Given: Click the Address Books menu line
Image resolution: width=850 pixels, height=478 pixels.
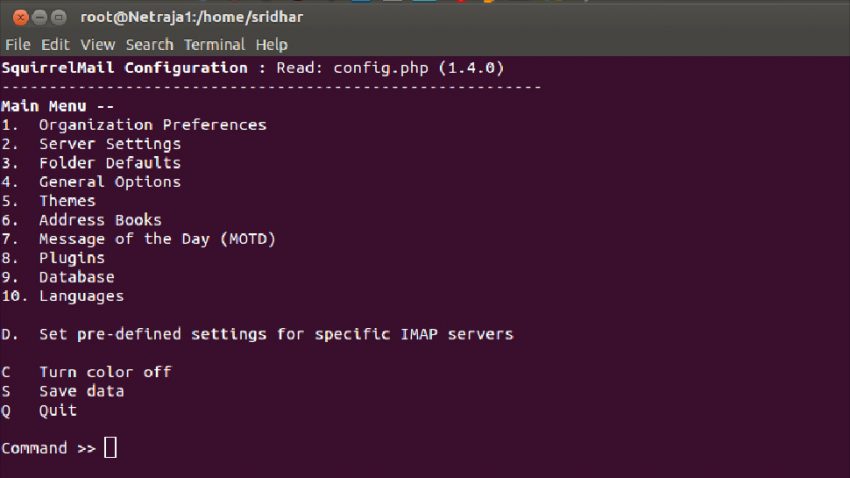Looking at the screenshot, I should [100, 220].
